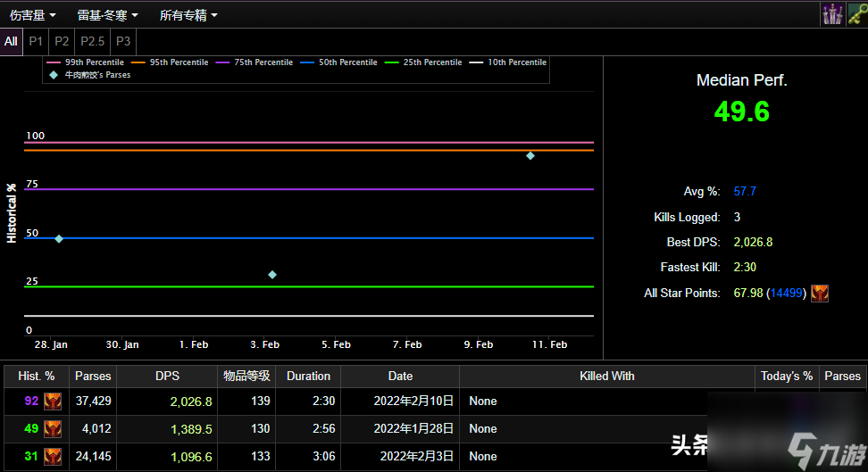The height and width of the screenshot is (472, 868).
Task: Click the 24,145 parses cell
Action: coord(93,457)
